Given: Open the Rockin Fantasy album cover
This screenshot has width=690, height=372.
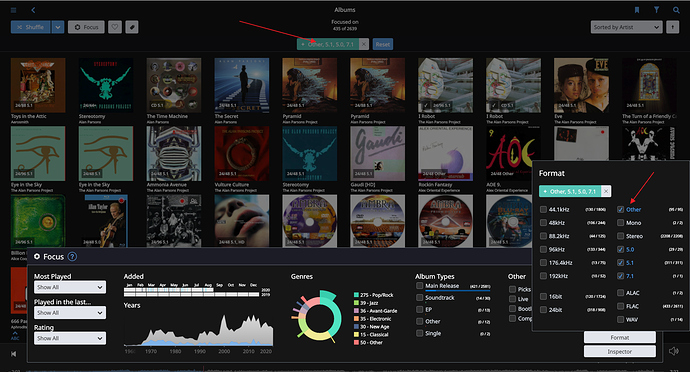Looking at the screenshot, I should point(445,154).
